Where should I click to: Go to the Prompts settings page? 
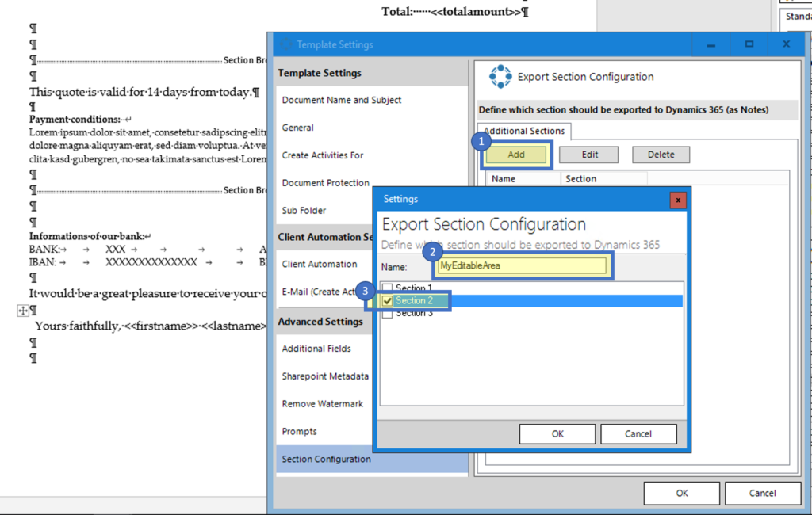coord(299,432)
